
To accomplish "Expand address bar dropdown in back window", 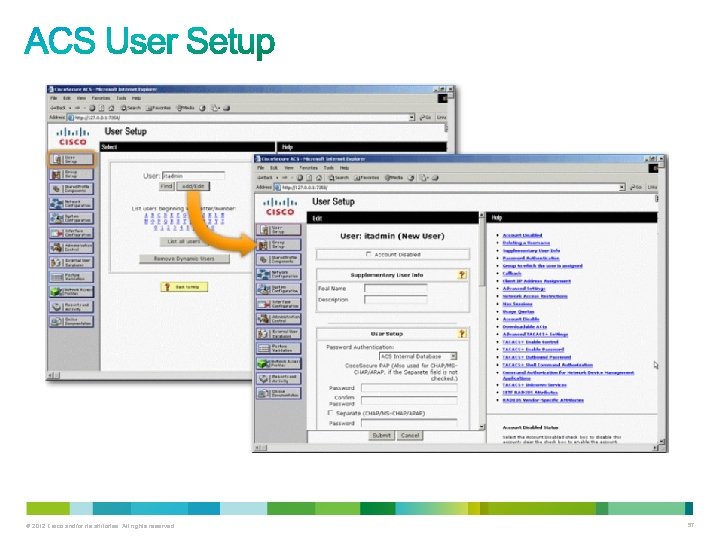I will click(411, 118).
